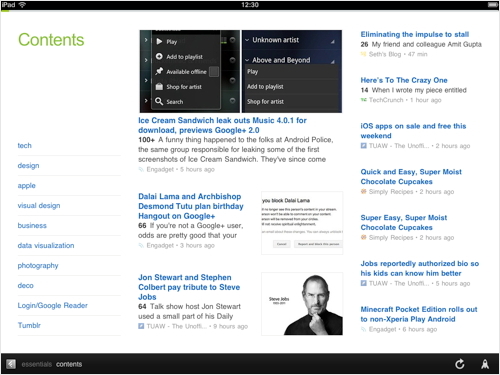This screenshot has width=500, height=375.
Task: Tap the rocket icon in bottom bar
Action: coord(485,364)
